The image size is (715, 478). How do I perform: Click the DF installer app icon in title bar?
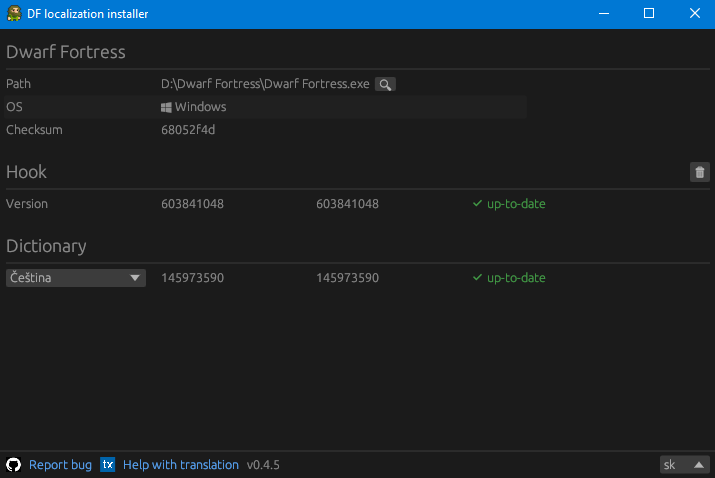coord(13,14)
